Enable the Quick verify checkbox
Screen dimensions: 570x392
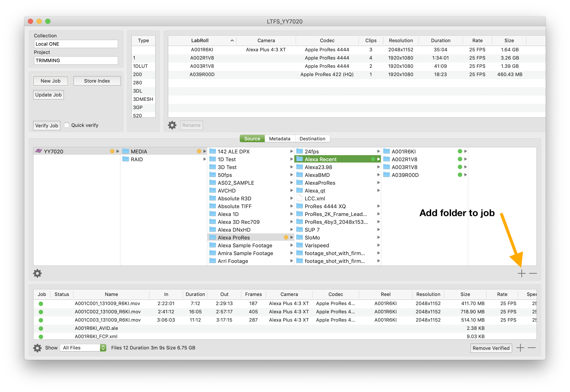66,125
